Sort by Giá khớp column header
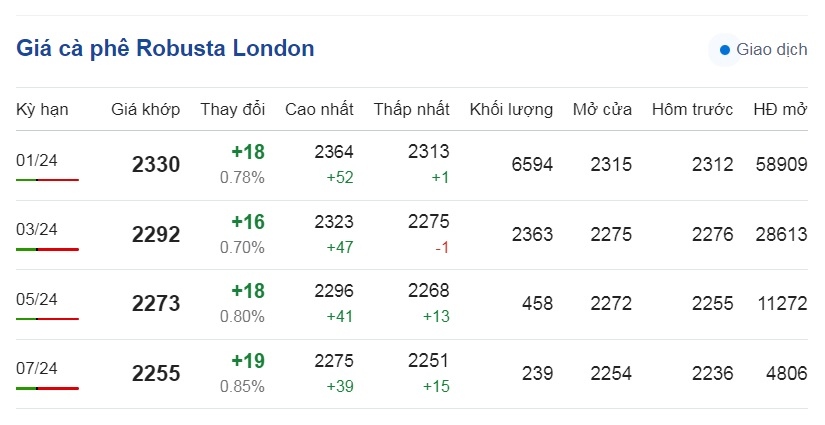825x425 pixels. click(x=146, y=109)
